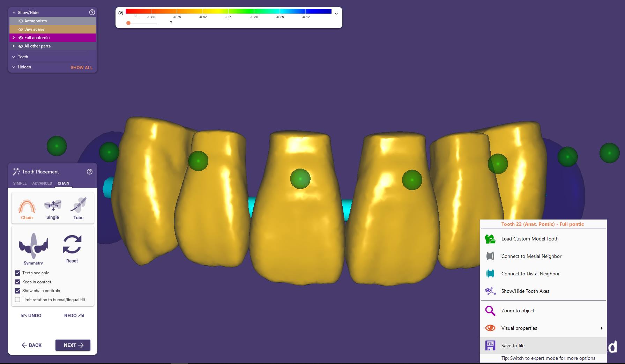Click the Show/Hide Tooth Axes icon
The image size is (625, 364).
490,291
